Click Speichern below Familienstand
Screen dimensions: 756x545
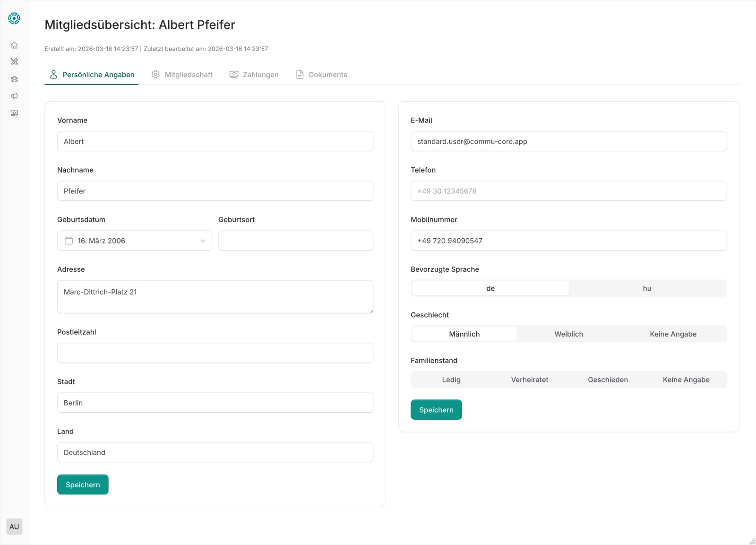pyautogui.click(x=436, y=409)
